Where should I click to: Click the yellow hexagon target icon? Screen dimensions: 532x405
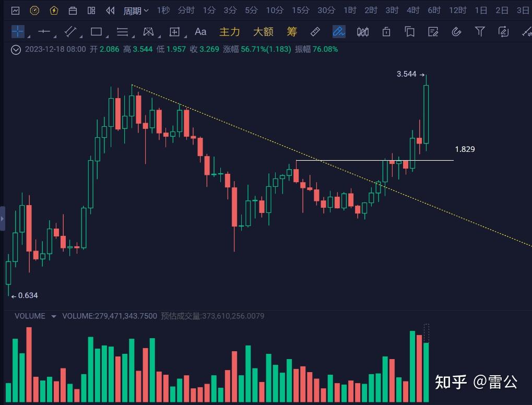[x=34, y=11]
